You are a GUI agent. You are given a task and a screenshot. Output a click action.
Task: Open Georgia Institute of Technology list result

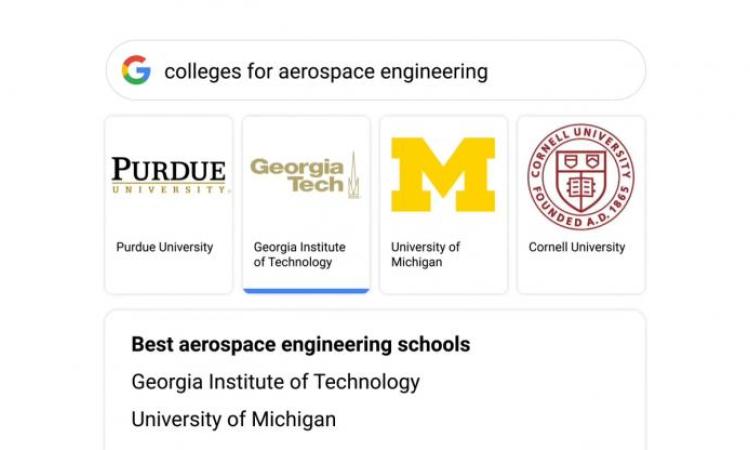pos(275,382)
